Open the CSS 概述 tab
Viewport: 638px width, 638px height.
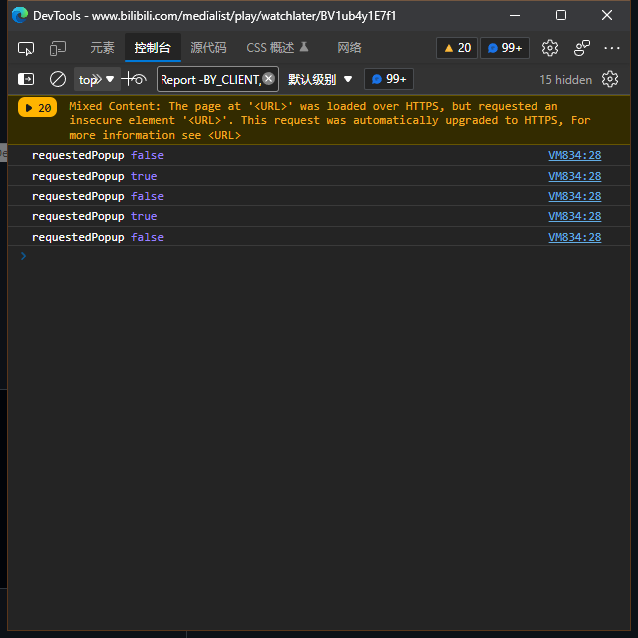coord(277,48)
